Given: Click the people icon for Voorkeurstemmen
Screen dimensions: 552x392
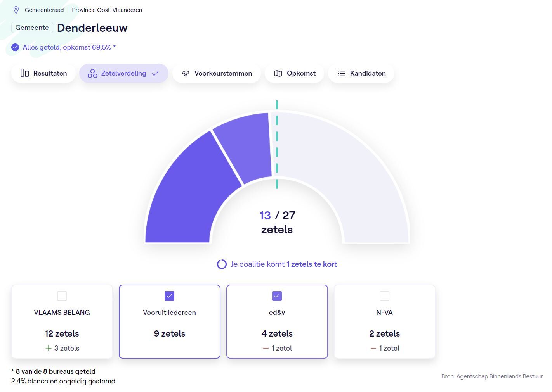Looking at the screenshot, I should pyautogui.click(x=186, y=73).
